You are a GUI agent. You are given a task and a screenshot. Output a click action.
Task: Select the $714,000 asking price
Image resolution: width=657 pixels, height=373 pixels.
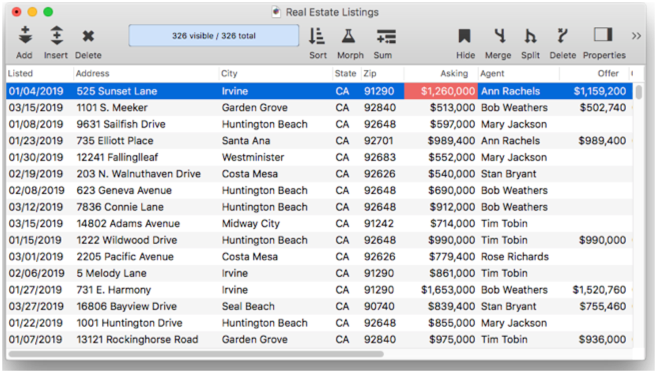point(453,224)
